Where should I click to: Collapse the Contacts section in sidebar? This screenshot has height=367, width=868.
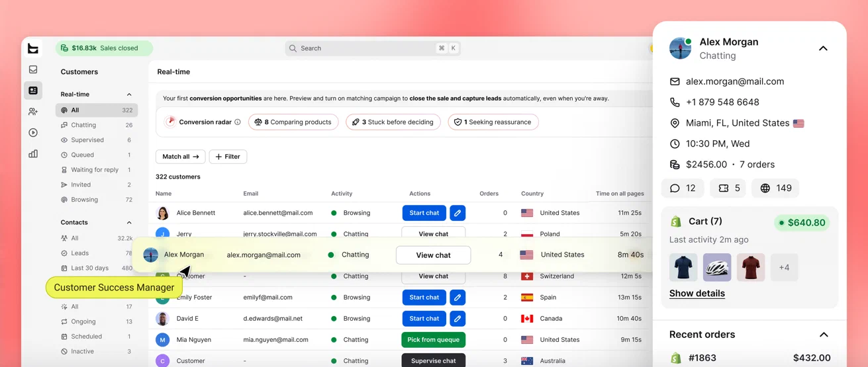(x=129, y=223)
